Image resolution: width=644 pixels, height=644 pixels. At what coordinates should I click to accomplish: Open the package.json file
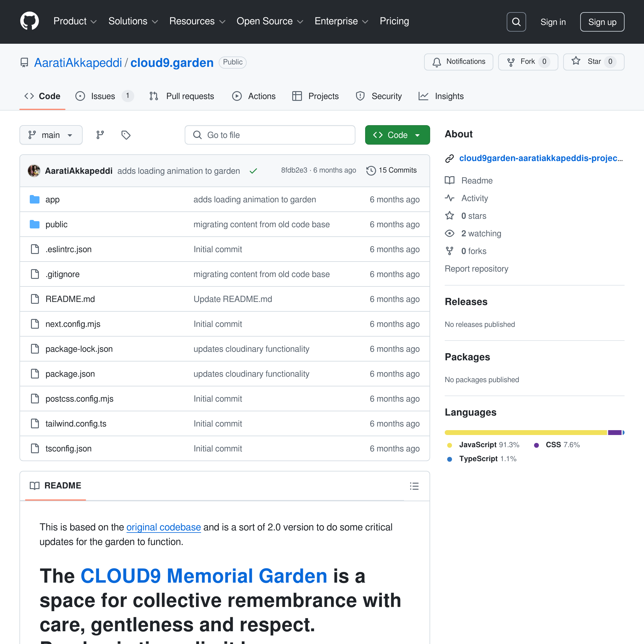pyautogui.click(x=70, y=374)
